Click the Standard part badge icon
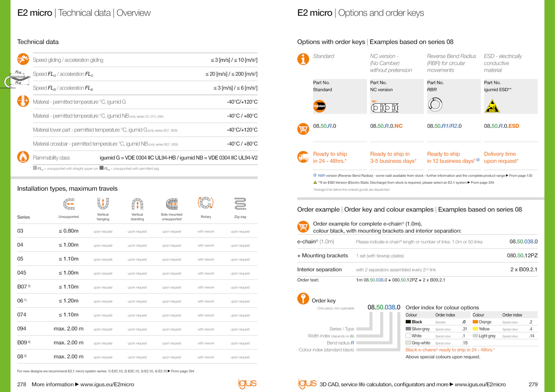This screenshot has height=392, width=555. tap(319, 106)
